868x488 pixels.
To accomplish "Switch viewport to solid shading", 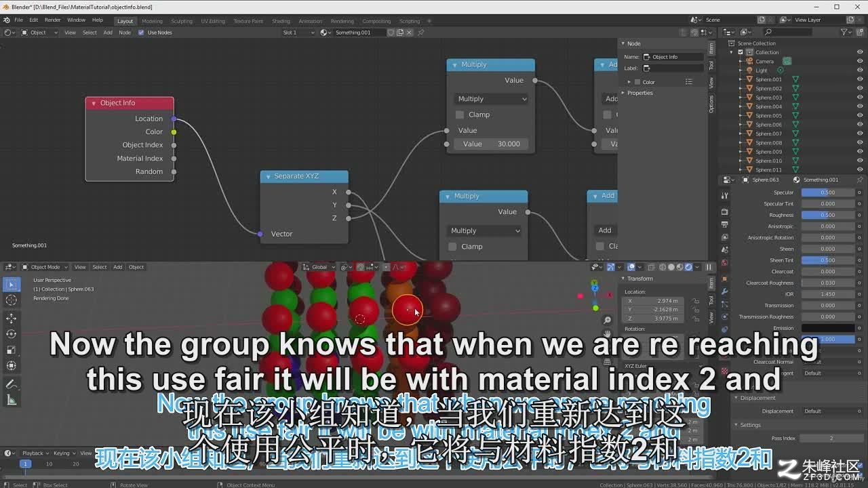I will 672,267.
